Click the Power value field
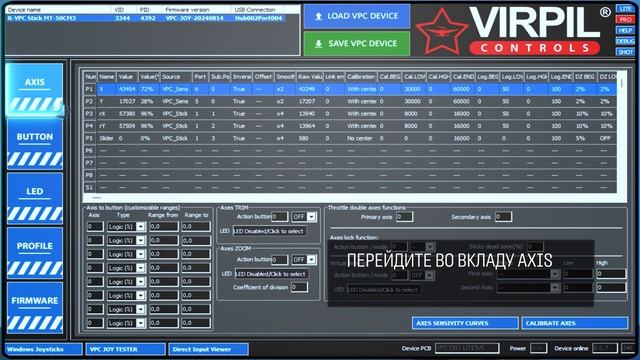 tap(538, 348)
